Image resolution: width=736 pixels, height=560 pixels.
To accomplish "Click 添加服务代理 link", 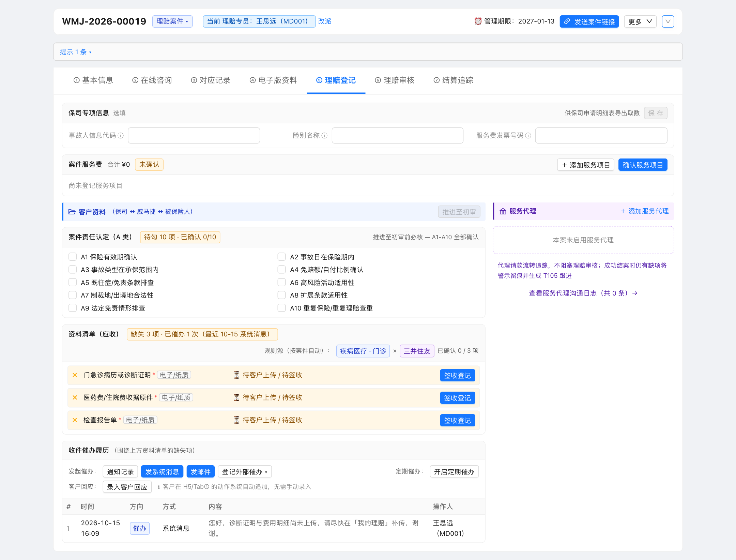I will (x=644, y=211).
